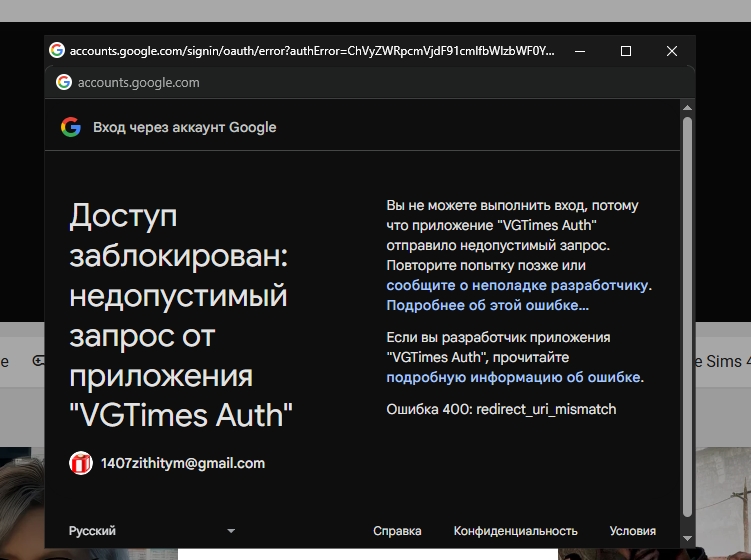Open the Русский language dropdown
Image resolution: width=751 pixels, height=560 pixels.
tap(150, 531)
